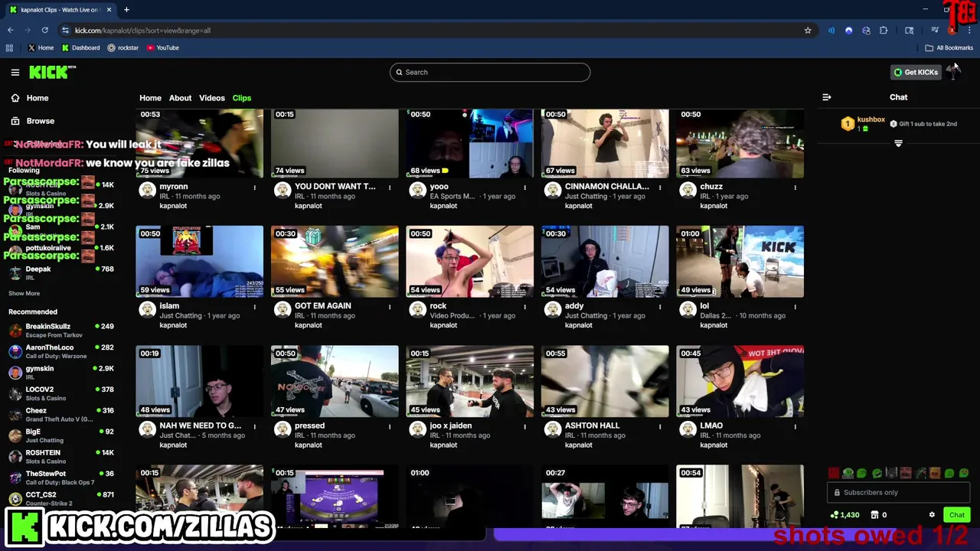This screenshot has height=551, width=980.
Task: Open options menu for 'addy' clip
Action: [660, 307]
